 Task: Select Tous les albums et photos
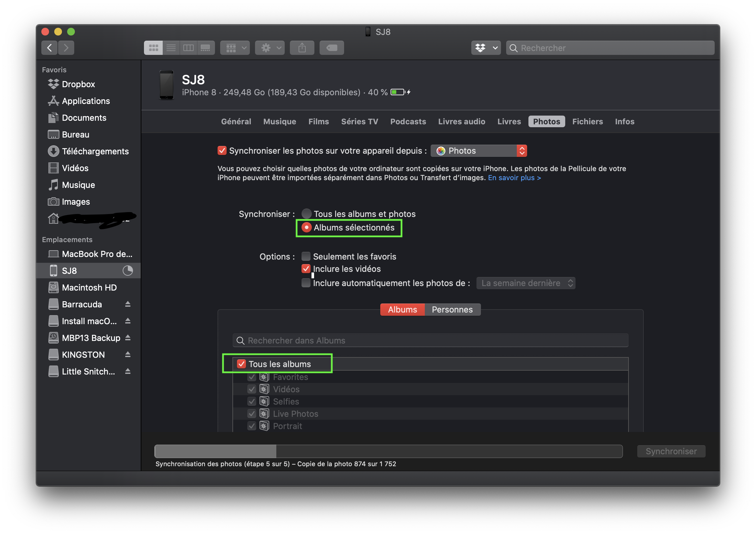click(307, 214)
